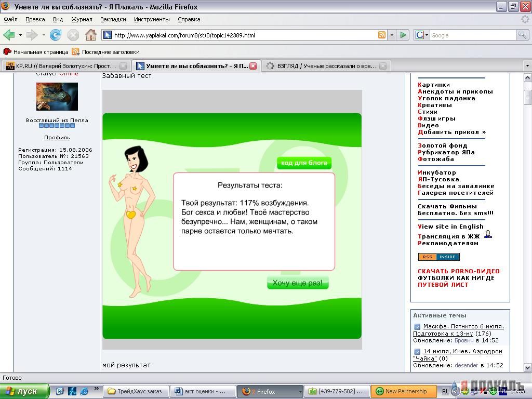
Task: Open the Файл menu
Action: (10, 19)
